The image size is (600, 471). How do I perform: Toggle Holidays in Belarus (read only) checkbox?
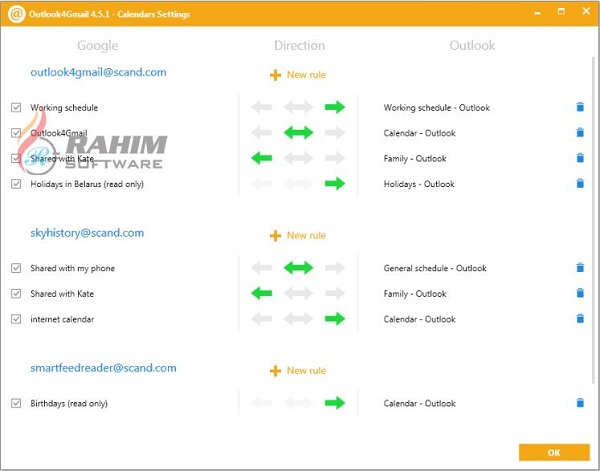coord(16,184)
